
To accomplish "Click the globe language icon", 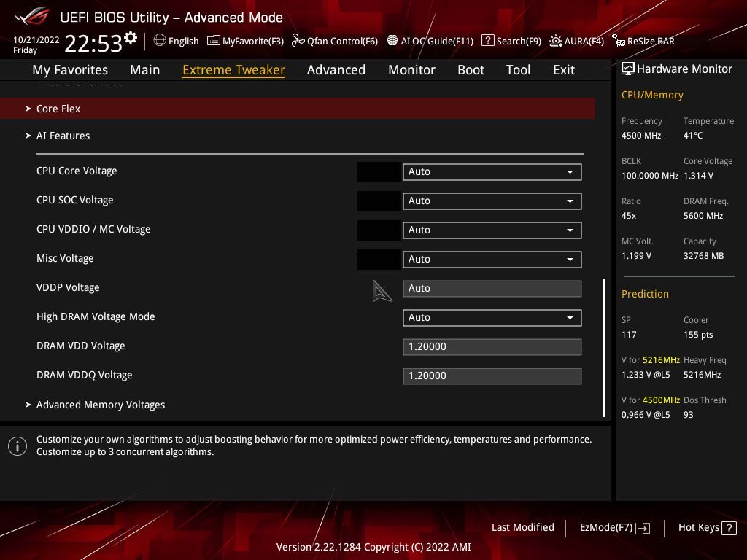I will pyautogui.click(x=160, y=41).
